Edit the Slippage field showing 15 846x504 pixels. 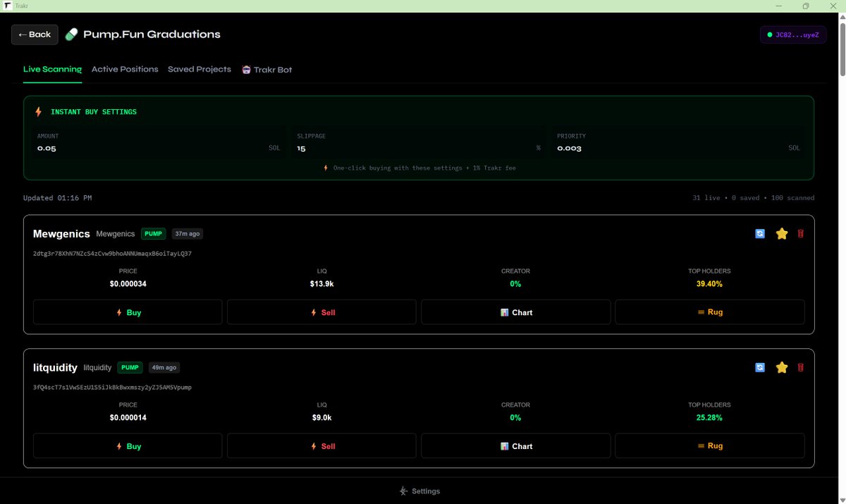coord(419,142)
